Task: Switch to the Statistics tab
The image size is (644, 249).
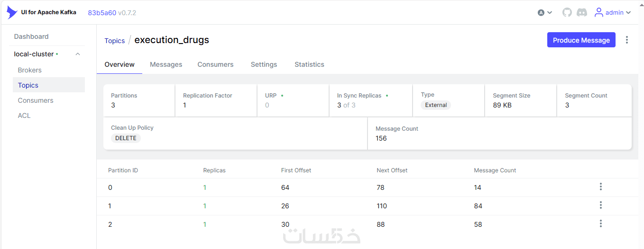Action: [309, 64]
